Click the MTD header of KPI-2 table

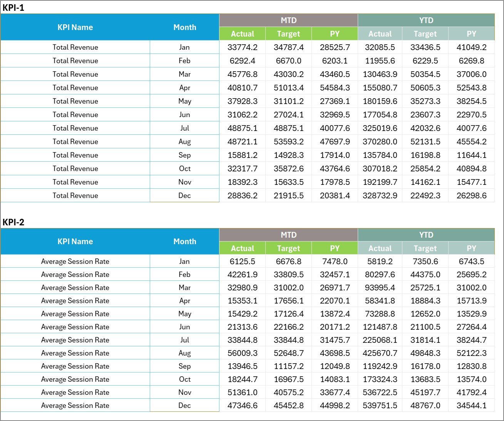pyautogui.click(x=288, y=235)
